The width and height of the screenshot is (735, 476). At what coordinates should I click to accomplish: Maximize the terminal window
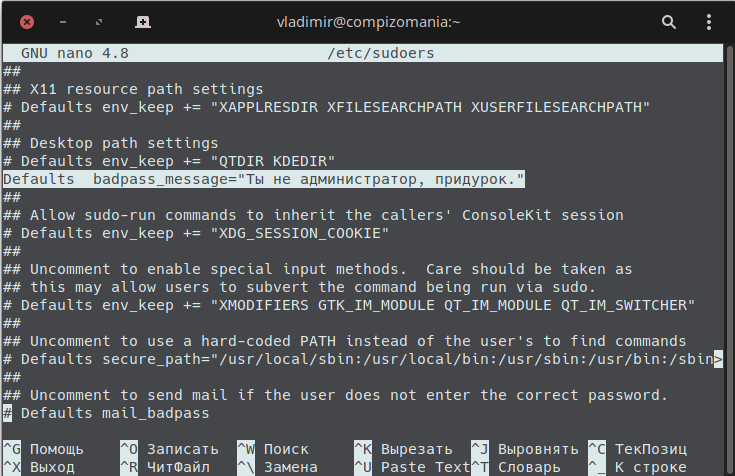point(99,22)
